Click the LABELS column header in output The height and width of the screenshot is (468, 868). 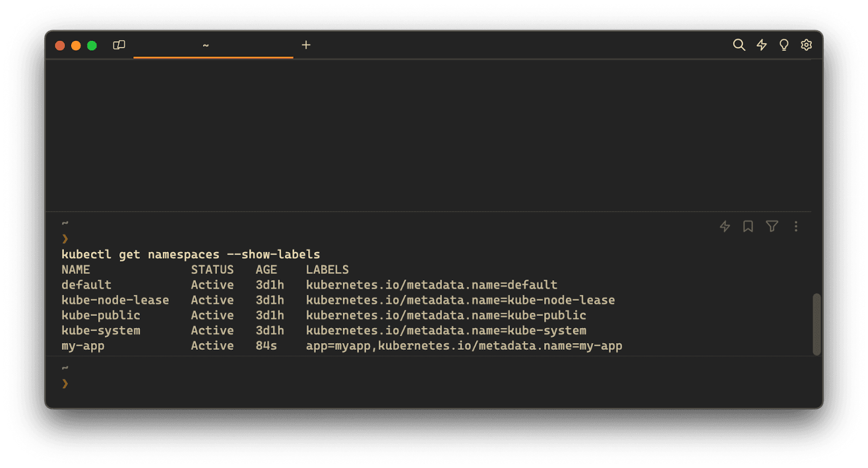point(327,270)
